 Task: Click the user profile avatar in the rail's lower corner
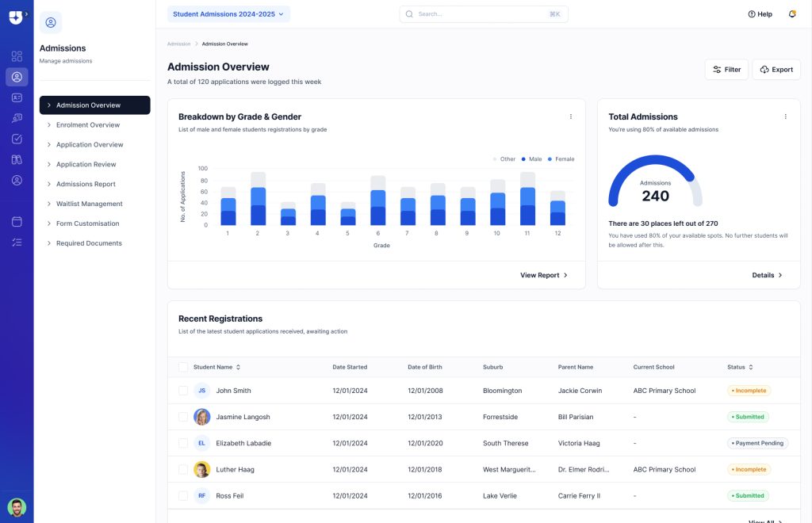17,507
